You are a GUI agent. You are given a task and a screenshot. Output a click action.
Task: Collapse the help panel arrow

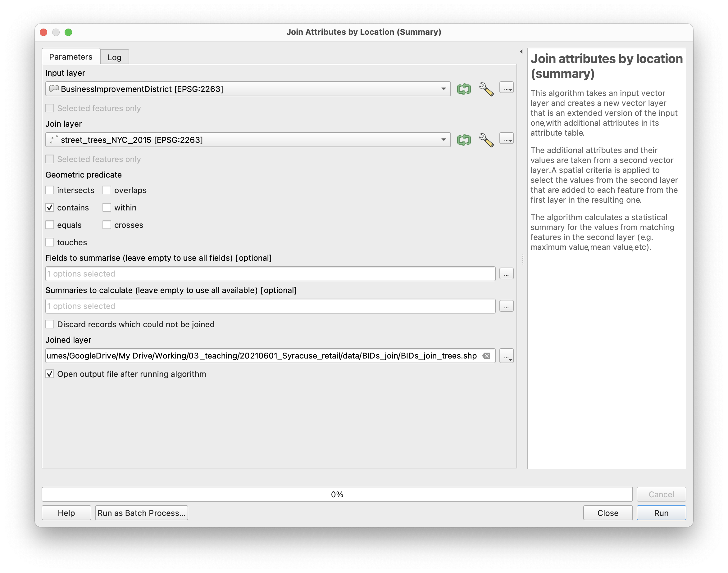point(521,52)
